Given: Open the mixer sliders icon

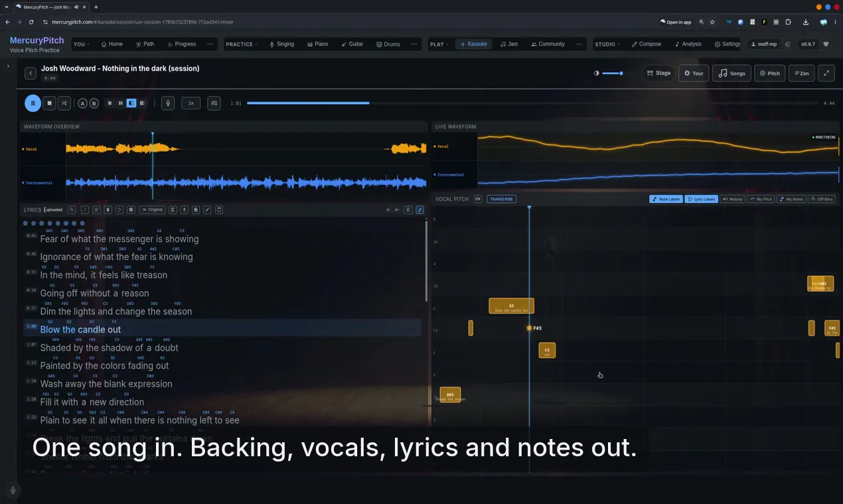Looking at the screenshot, I should [214, 103].
